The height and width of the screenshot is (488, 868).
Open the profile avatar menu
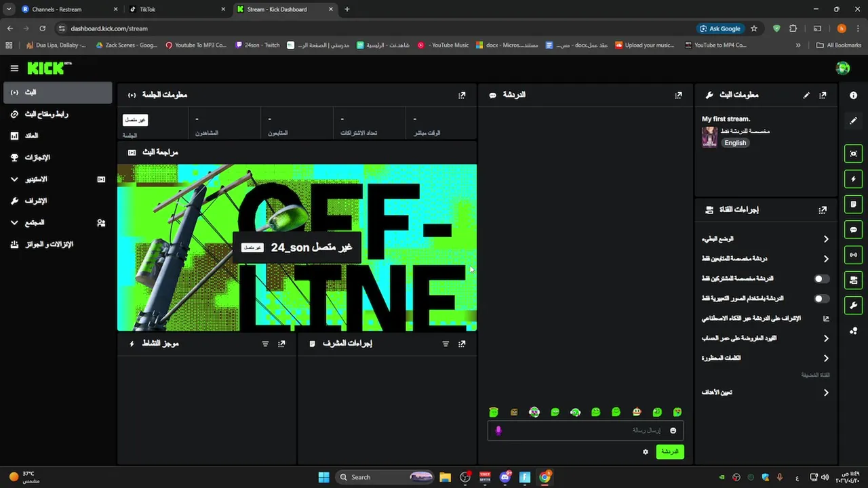(x=843, y=68)
